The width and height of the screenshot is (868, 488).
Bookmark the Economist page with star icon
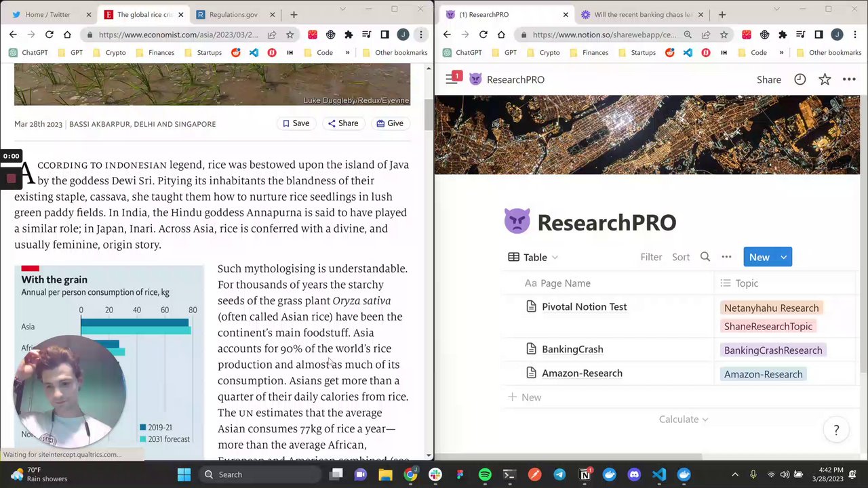tap(290, 35)
